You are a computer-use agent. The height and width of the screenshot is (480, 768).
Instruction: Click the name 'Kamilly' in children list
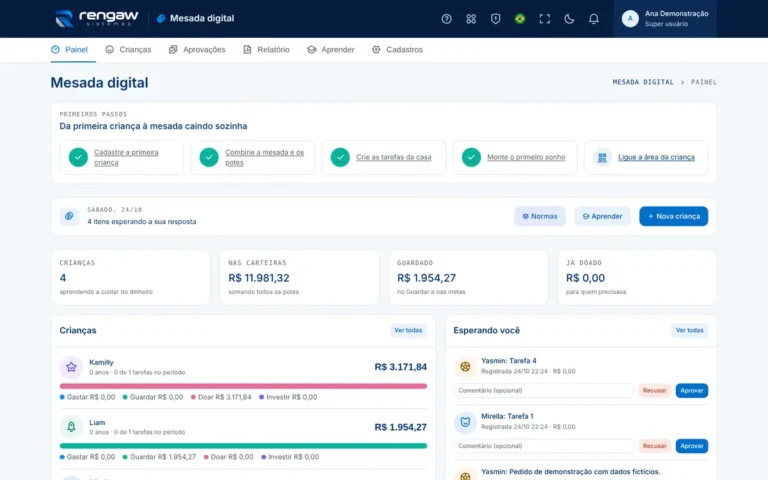pos(101,362)
